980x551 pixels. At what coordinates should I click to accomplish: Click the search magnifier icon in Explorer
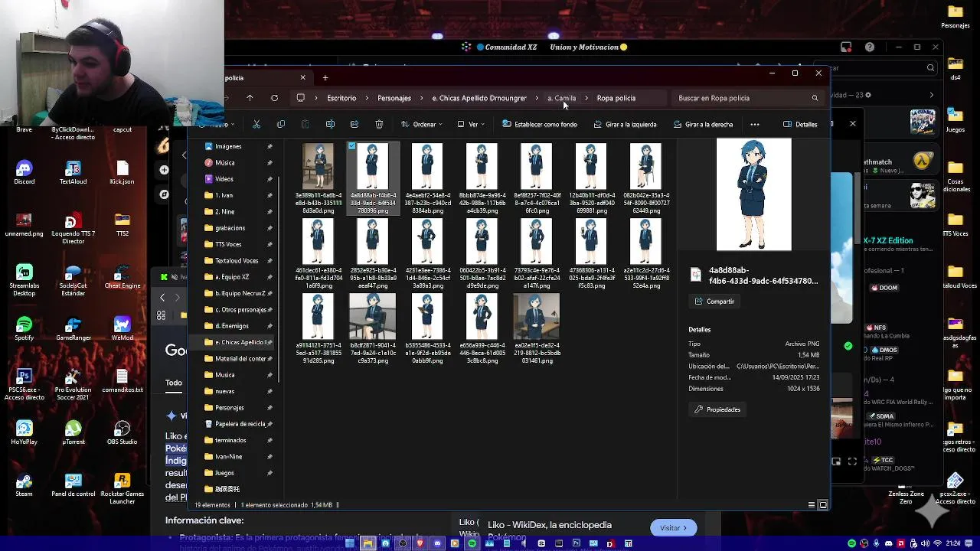coord(815,98)
